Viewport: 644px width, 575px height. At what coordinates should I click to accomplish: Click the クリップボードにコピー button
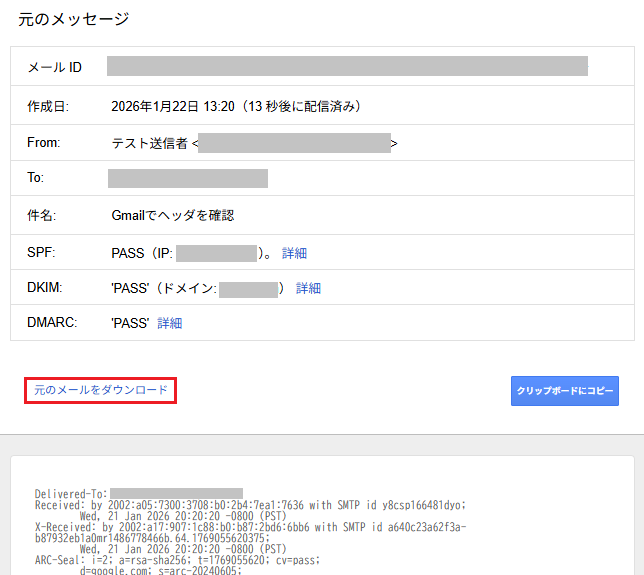[565, 391]
